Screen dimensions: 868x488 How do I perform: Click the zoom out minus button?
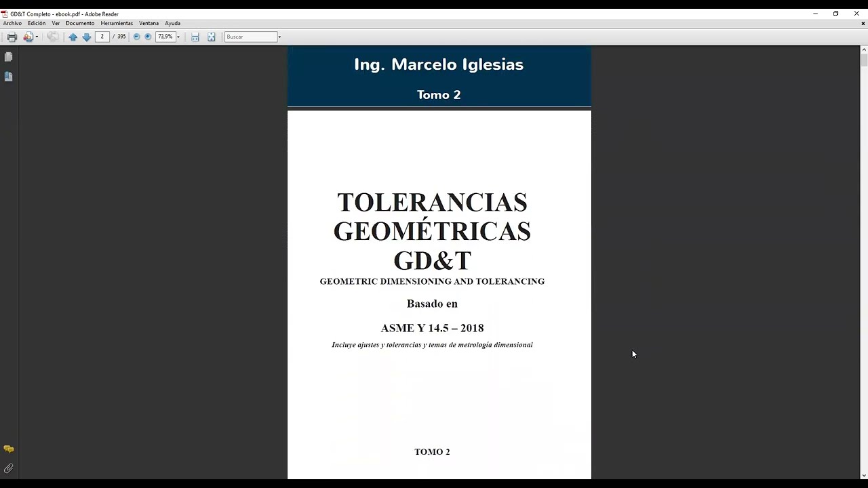tap(136, 37)
